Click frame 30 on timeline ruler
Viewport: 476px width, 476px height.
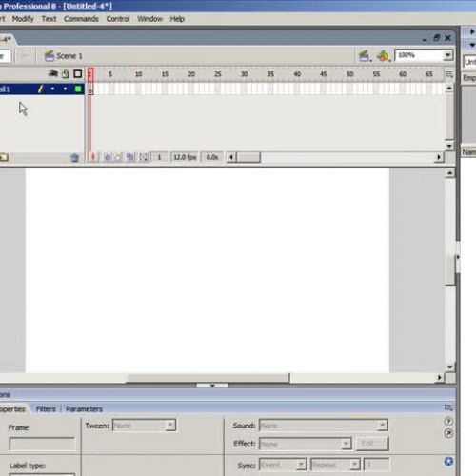(x=244, y=74)
